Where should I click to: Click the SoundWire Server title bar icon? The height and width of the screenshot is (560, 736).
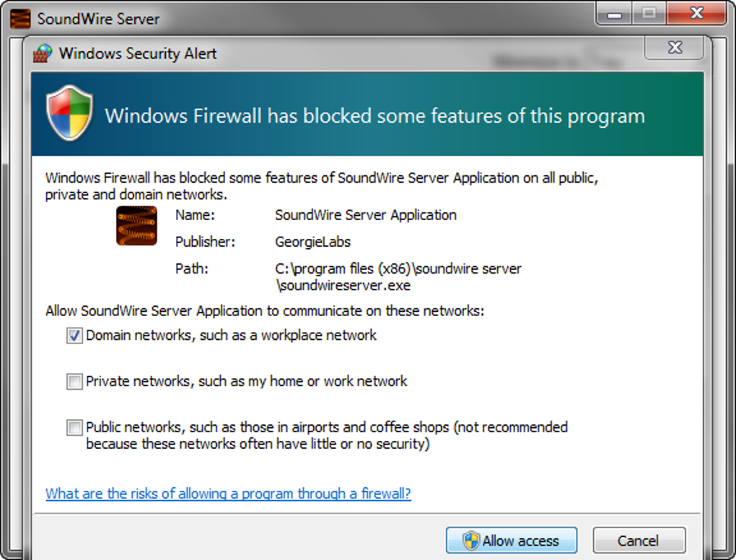20,18
